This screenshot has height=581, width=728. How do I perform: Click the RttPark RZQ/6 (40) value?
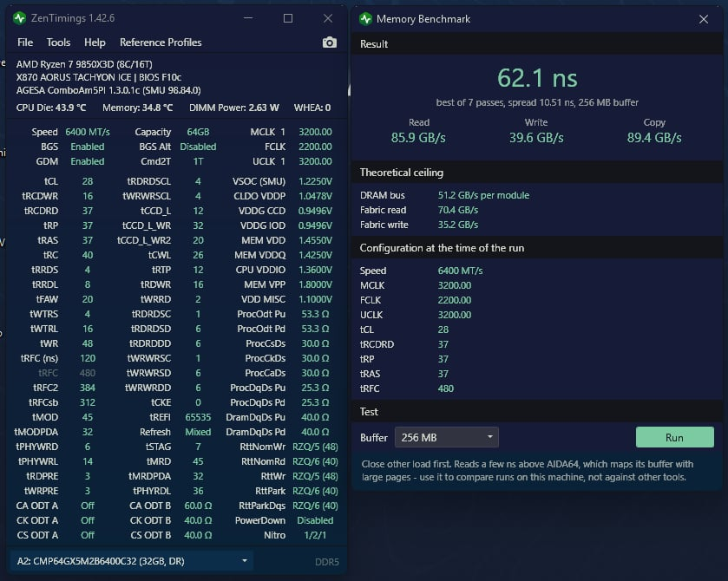coord(315,491)
